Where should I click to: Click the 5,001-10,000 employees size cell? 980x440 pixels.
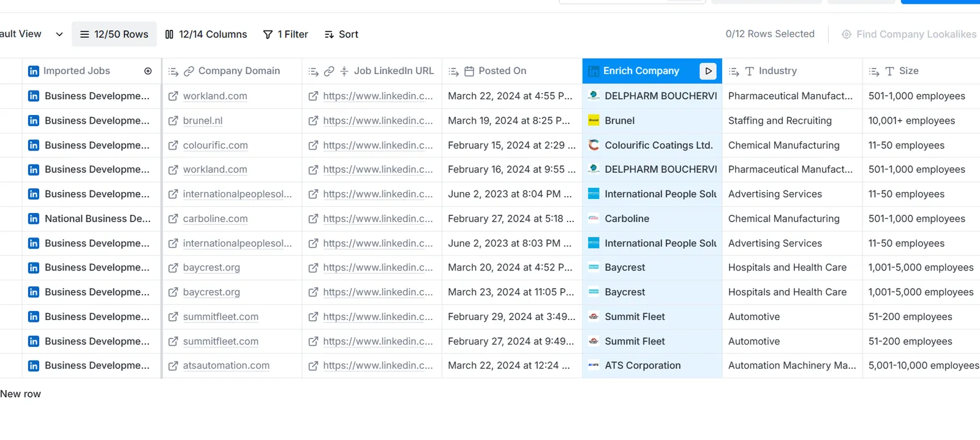pos(922,365)
